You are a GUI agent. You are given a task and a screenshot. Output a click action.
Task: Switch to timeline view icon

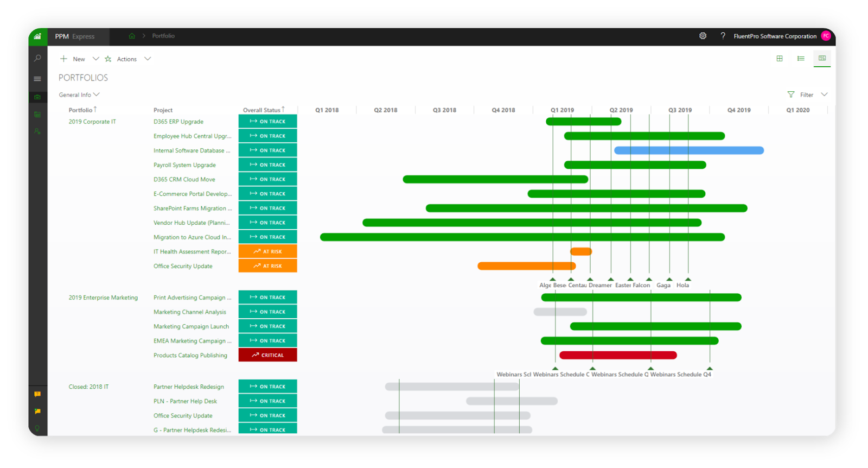click(x=822, y=58)
